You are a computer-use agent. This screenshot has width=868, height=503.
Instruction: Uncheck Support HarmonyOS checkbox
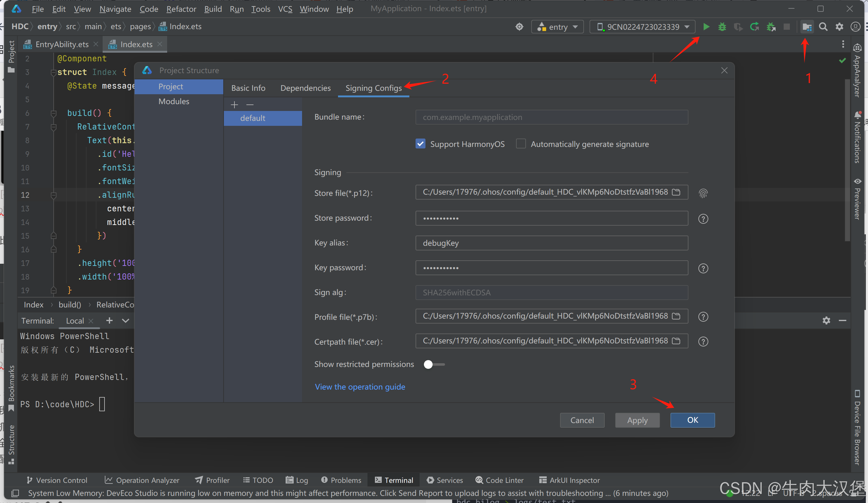(x=420, y=144)
